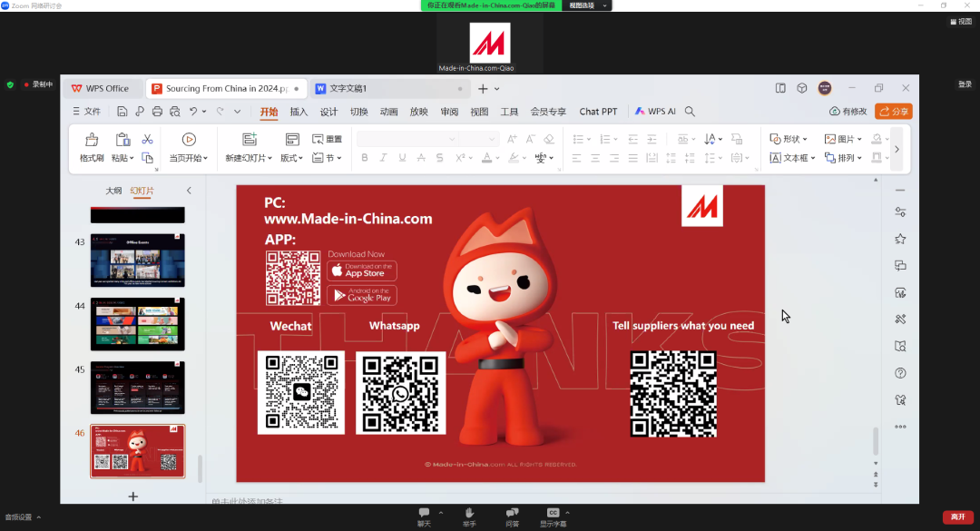Image resolution: width=980 pixels, height=531 pixels.
Task: Click the Copy icon below scissors
Action: pyautogui.click(x=148, y=158)
